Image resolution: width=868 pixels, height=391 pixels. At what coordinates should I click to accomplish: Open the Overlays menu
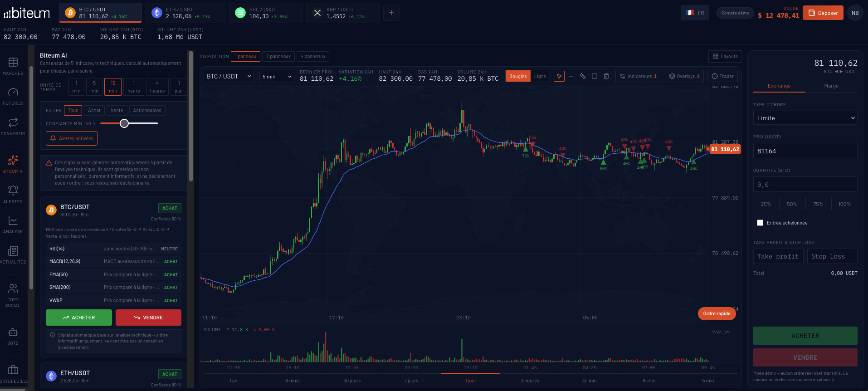click(x=684, y=76)
